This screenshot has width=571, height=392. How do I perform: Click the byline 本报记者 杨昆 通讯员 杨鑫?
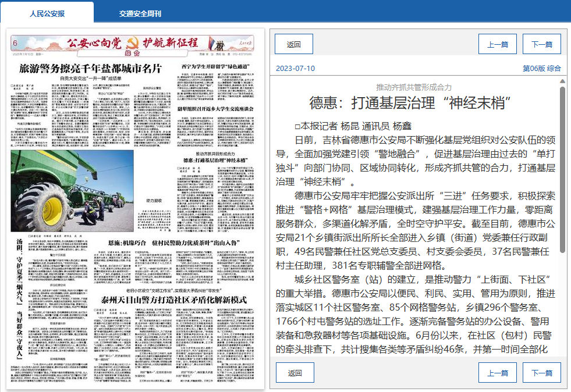coord(353,126)
